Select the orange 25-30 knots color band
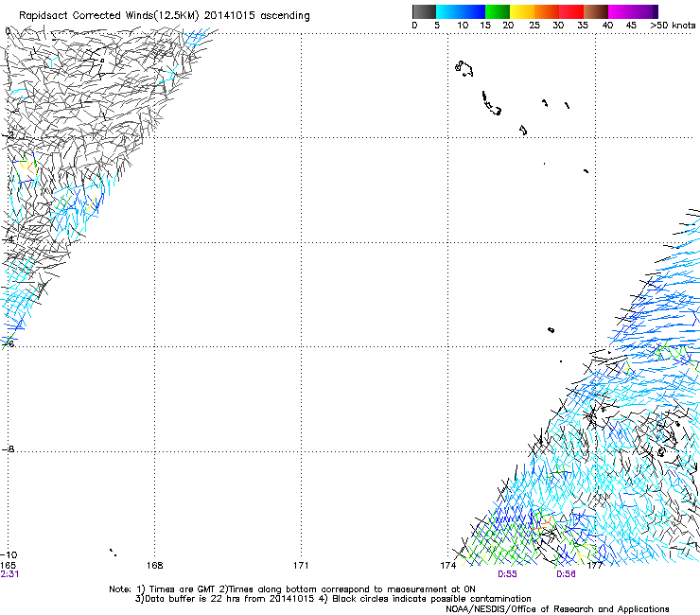 click(547, 11)
